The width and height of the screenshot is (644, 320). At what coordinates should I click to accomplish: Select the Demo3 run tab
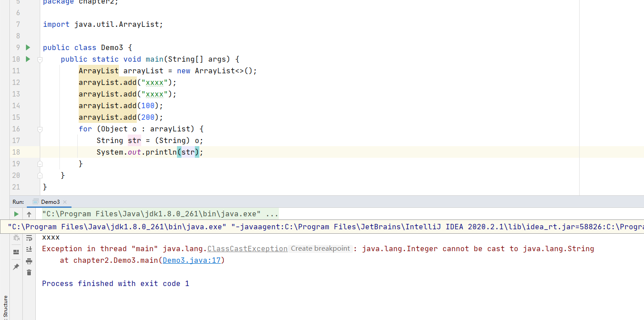(x=50, y=202)
